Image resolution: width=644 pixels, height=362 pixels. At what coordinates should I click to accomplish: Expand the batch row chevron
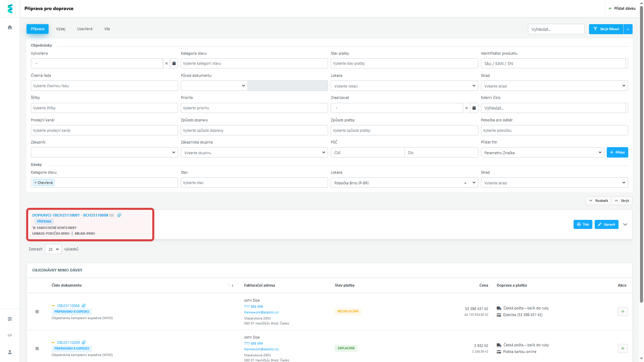click(x=625, y=225)
